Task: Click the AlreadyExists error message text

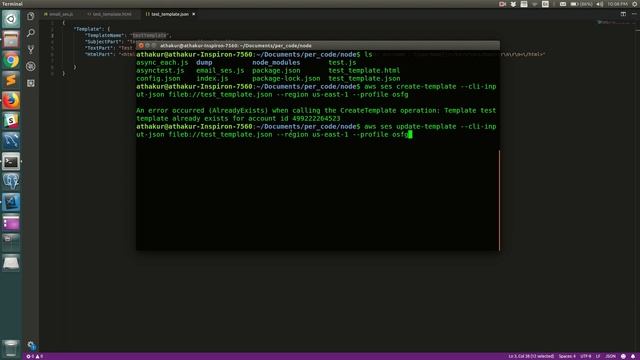Action: [x=316, y=114]
